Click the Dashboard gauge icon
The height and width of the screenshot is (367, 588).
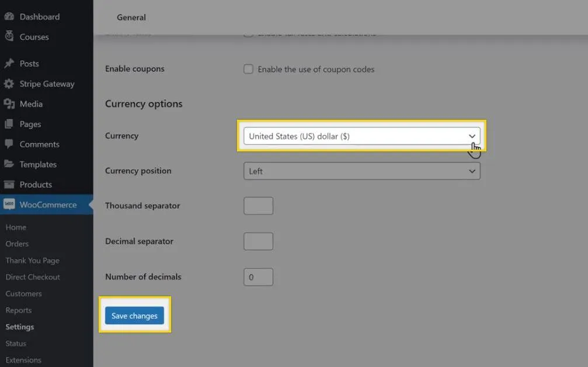point(9,17)
